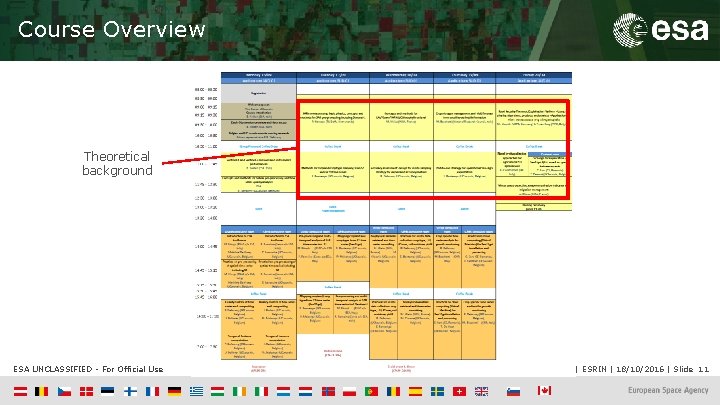Image resolution: width=720 pixels, height=405 pixels.
Task: Click the Finland flag icon
Action: point(130,391)
